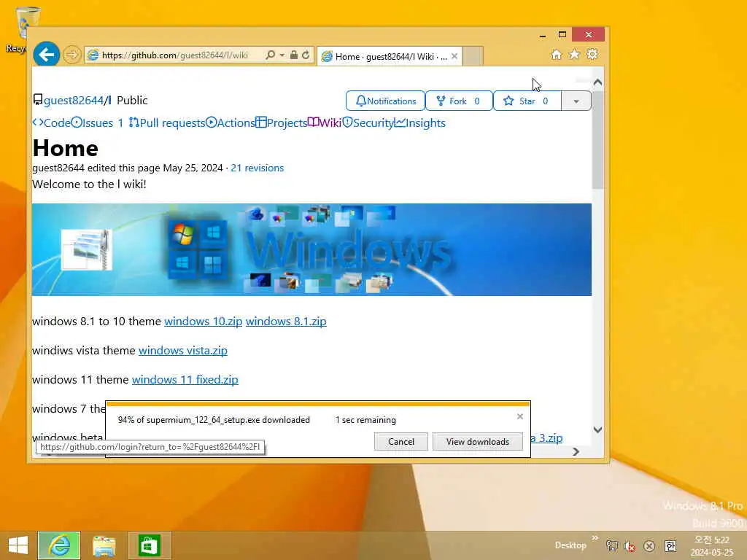Click the search magnifier in address bar

coord(271,55)
